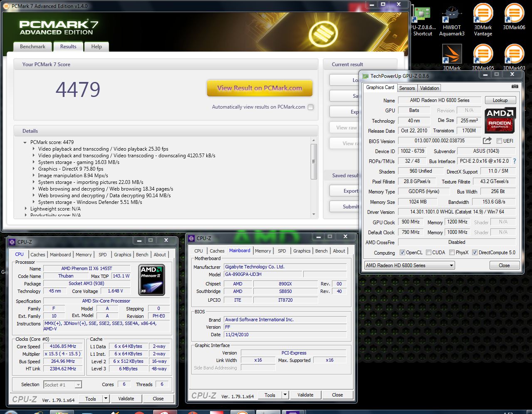
Task: Click AMD Phenom II logo in CPU-Z
Action: (x=151, y=280)
